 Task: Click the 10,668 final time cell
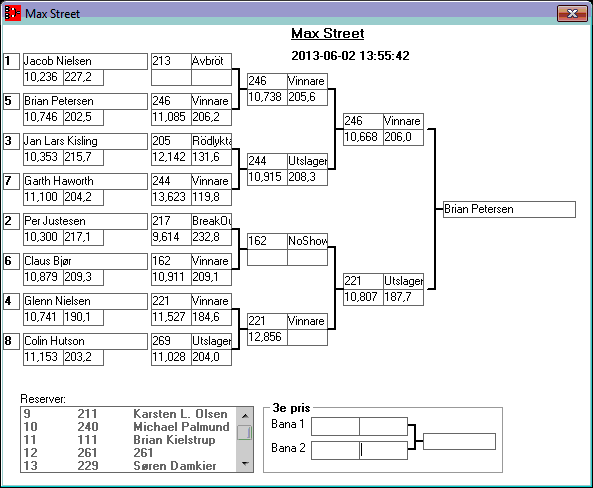(x=363, y=137)
